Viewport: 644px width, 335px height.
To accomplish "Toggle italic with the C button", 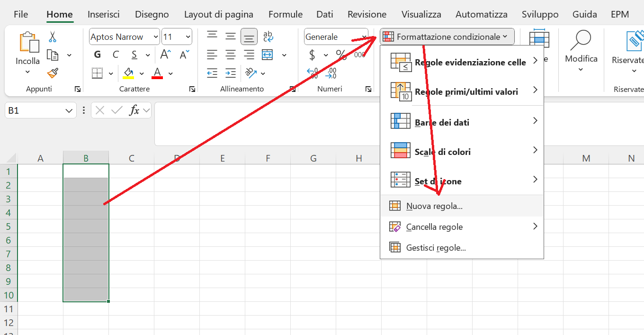I will point(116,55).
